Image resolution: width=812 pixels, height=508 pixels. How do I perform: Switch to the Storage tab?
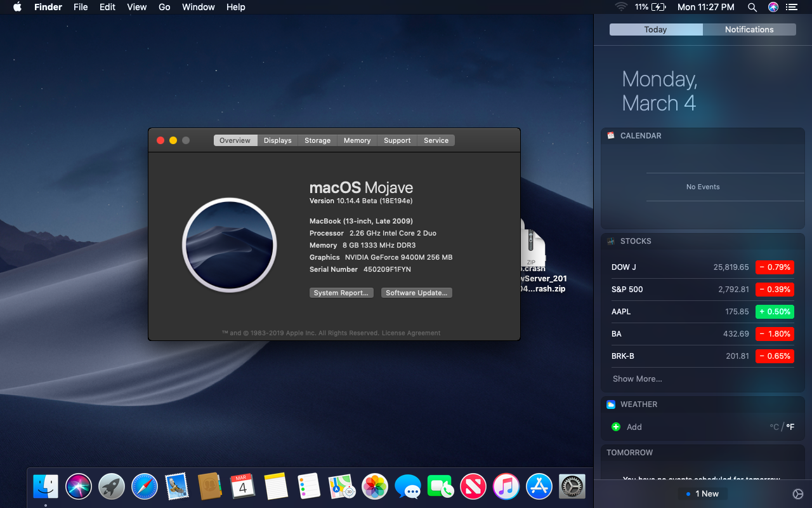click(317, 140)
